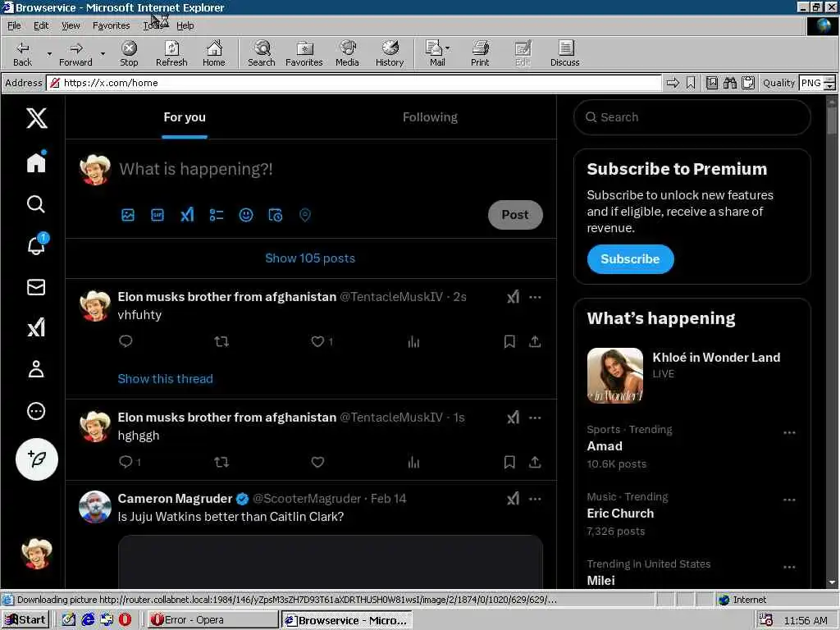This screenshot has width=840, height=630.
Task: Bookmark the hghggh post
Action: pyautogui.click(x=509, y=462)
